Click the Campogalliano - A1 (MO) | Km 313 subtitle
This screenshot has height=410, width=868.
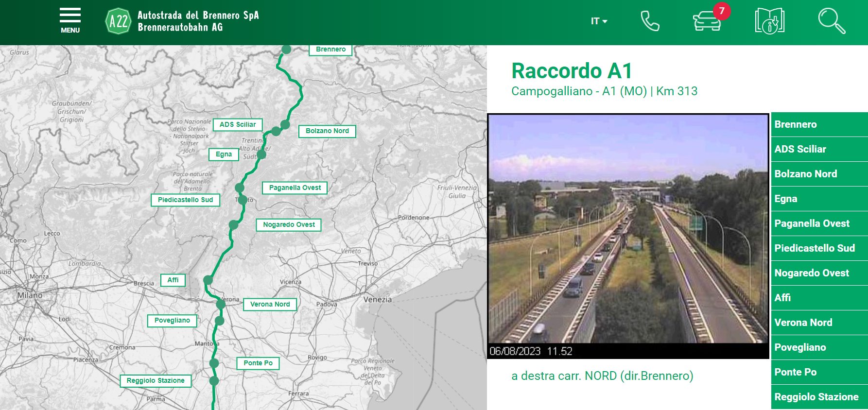[604, 91]
